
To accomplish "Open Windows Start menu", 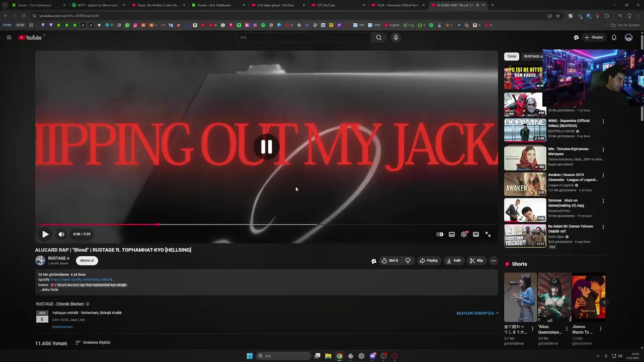I will (250, 356).
